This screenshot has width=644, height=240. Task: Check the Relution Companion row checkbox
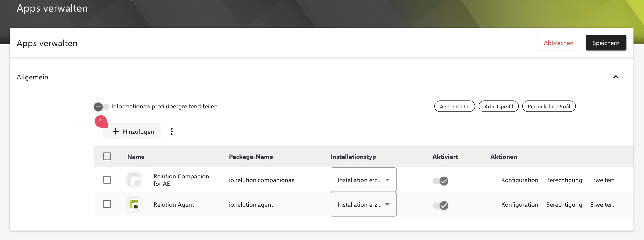pos(107,179)
